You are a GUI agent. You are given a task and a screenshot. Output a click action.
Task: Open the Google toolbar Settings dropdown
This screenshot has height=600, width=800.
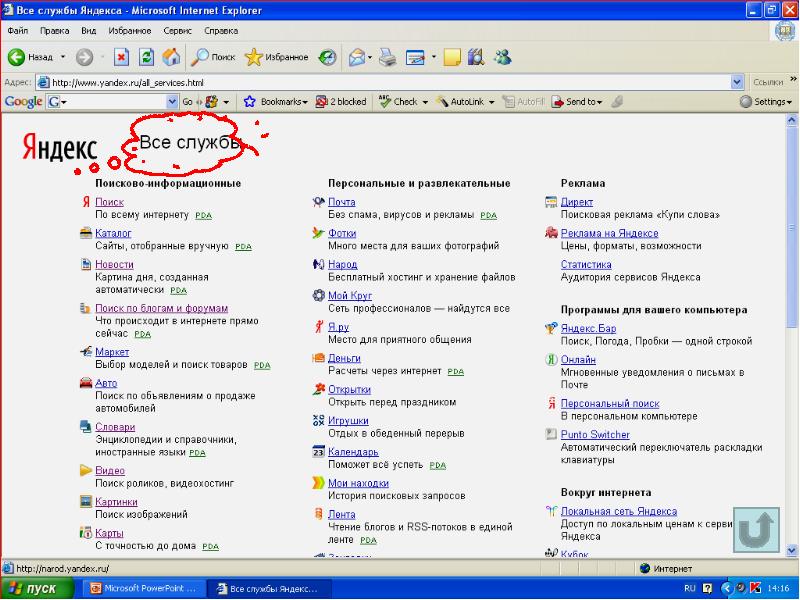767,102
